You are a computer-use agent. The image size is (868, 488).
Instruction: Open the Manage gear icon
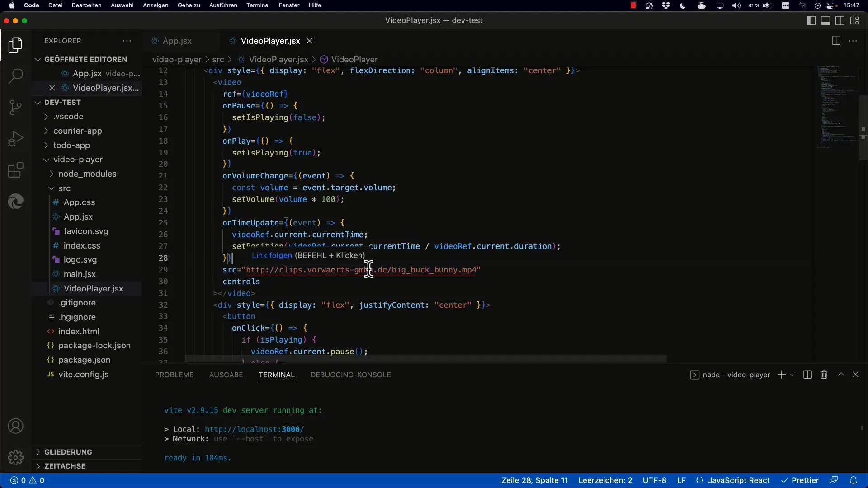[x=15, y=457]
